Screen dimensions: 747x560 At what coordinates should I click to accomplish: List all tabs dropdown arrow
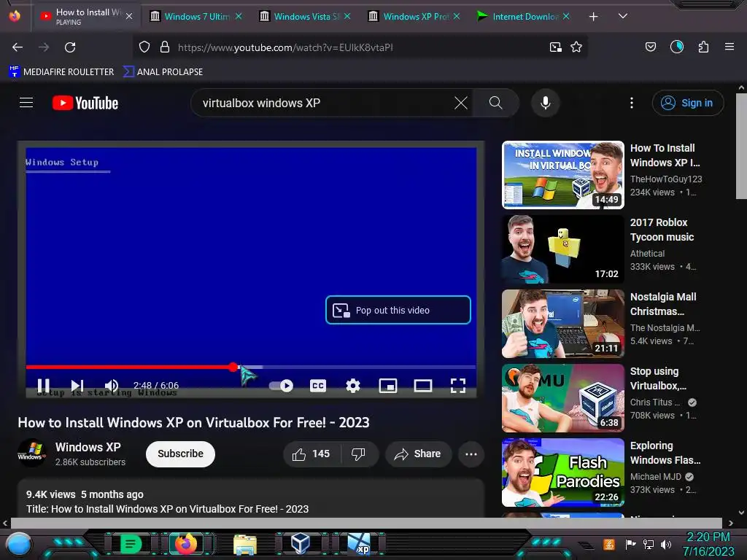622,16
